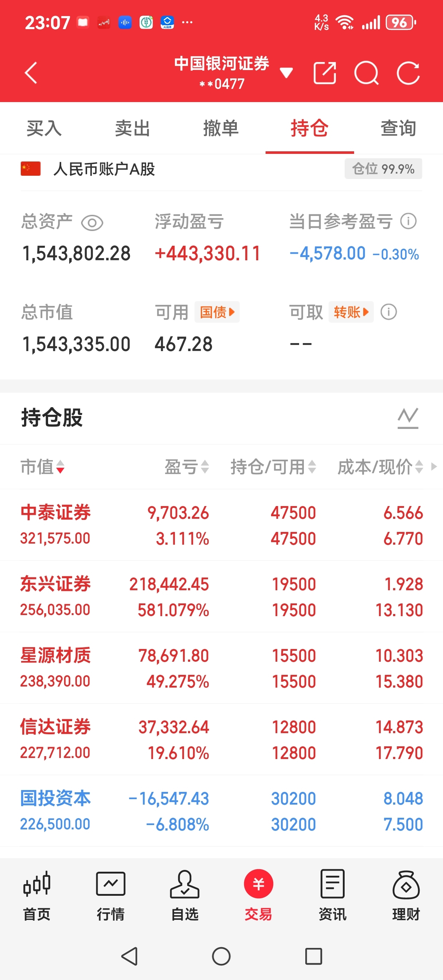Tap the back arrow icon
This screenshot has width=443, height=980.
pos(31,73)
